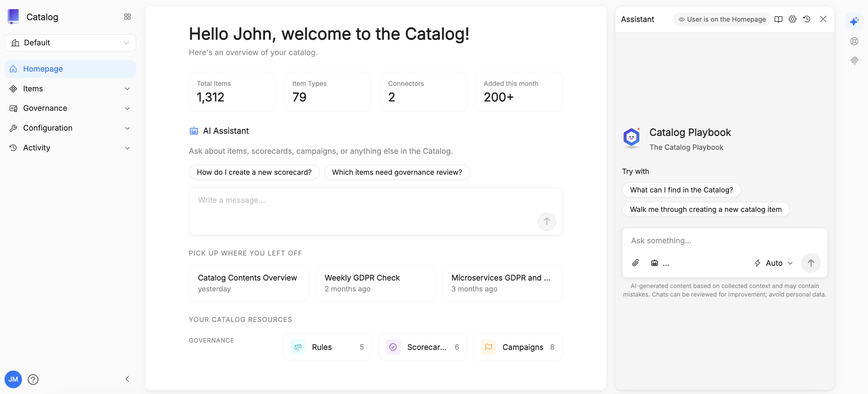Send the homepage AI Assistant message
The image size is (868, 394).
pos(546,221)
